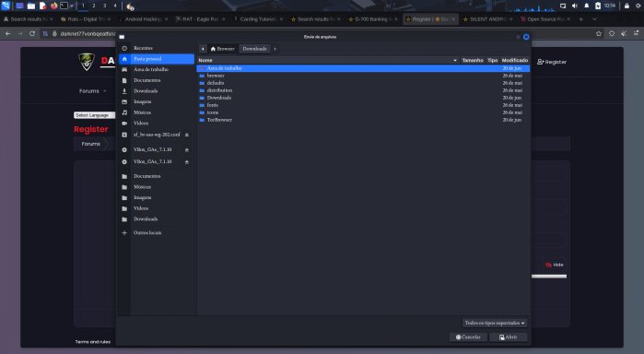Eject the first Vbox_GAs_7.1.10 disc
This screenshot has width=644, height=354.
pos(186,149)
